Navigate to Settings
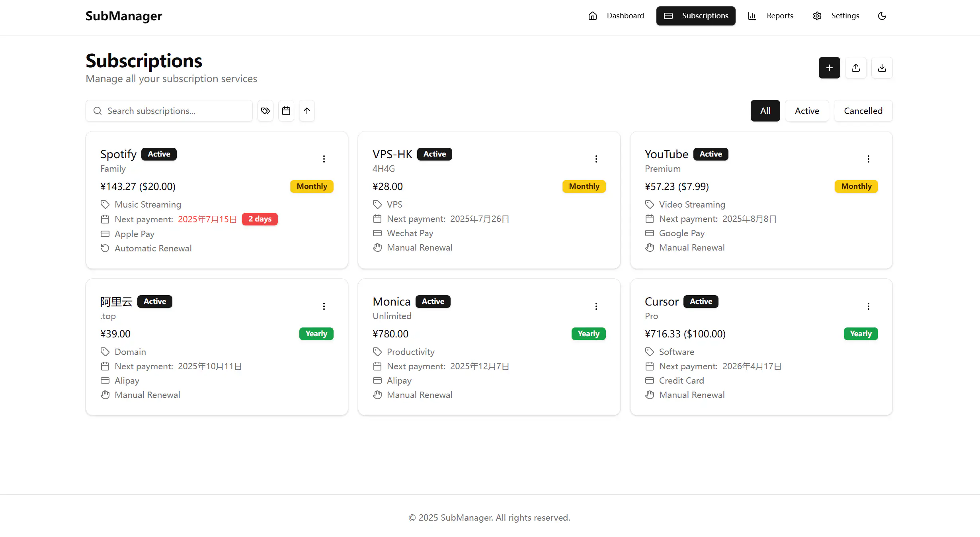The height and width of the screenshot is (537, 980). pos(836,16)
